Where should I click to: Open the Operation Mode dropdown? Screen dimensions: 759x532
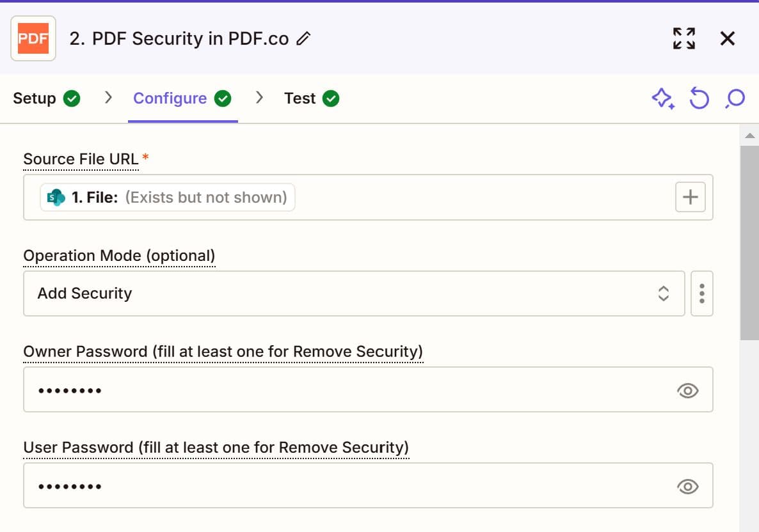[664, 293]
